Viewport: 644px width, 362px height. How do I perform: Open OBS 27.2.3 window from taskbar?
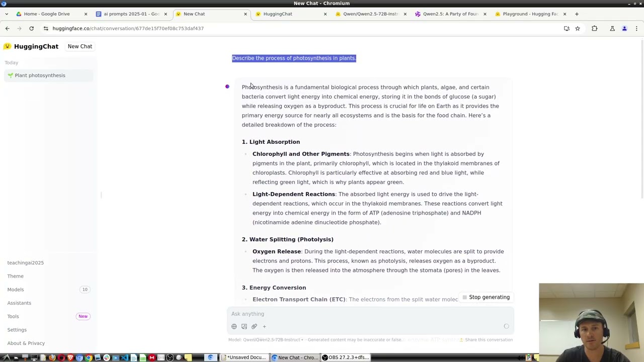(x=346, y=357)
